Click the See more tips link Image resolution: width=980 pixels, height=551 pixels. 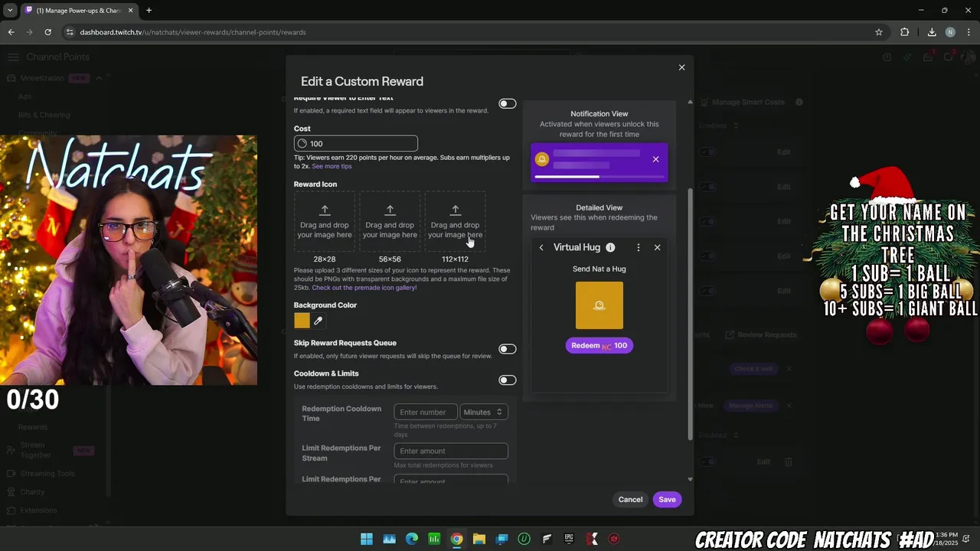[332, 166]
